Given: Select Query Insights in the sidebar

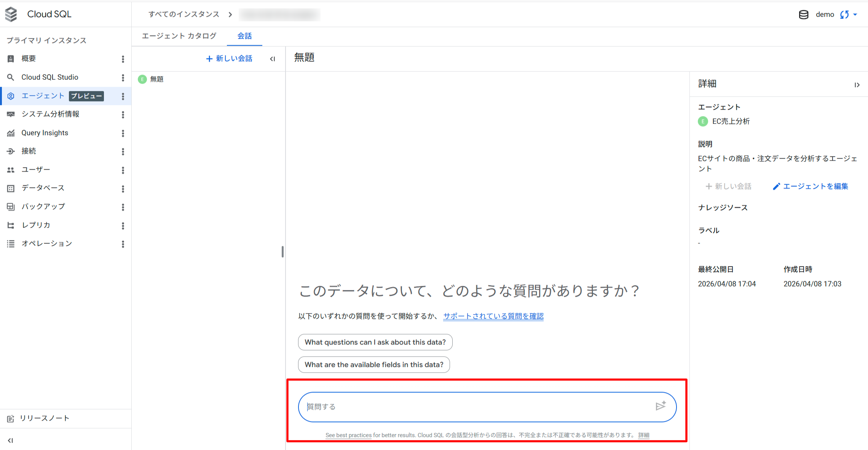Looking at the screenshot, I should [x=45, y=132].
